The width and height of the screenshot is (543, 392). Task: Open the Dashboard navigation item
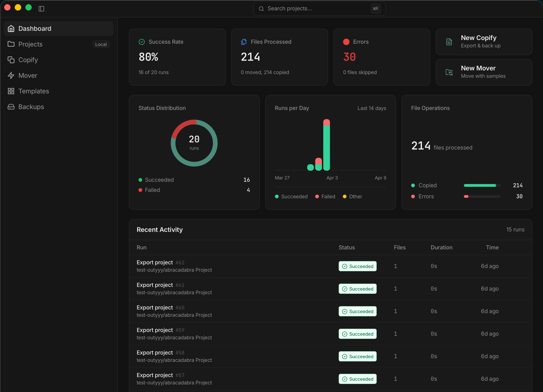pyautogui.click(x=35, y=28)
